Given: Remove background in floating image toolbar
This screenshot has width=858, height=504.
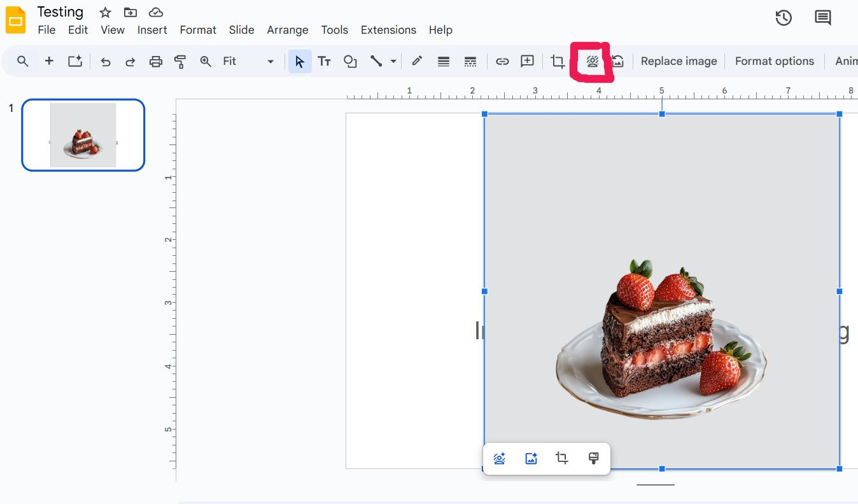Looking at the screenshot, I should 500,458.
